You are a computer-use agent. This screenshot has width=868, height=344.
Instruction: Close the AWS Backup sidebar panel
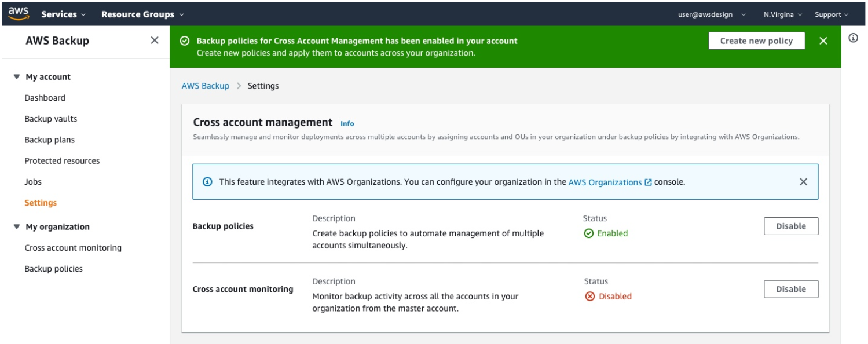[x=153, y=40]
